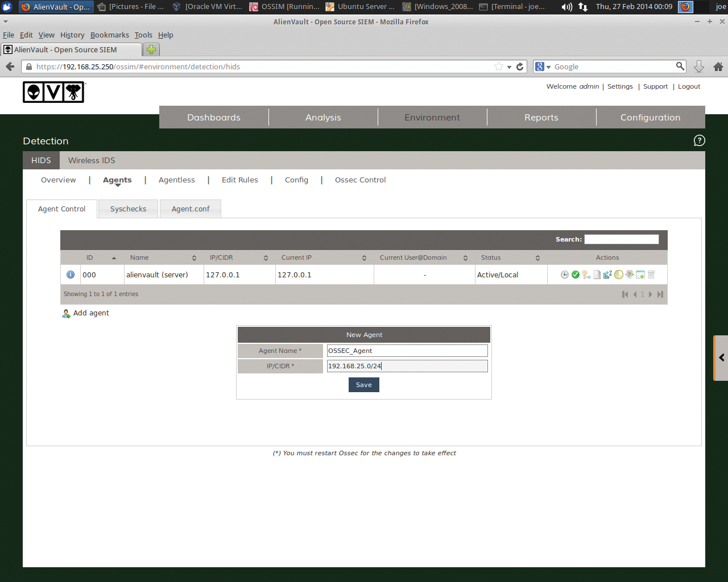Click the browser back arrow
Image resolution: width=728 pixels, height=582 pixels.
10,66
